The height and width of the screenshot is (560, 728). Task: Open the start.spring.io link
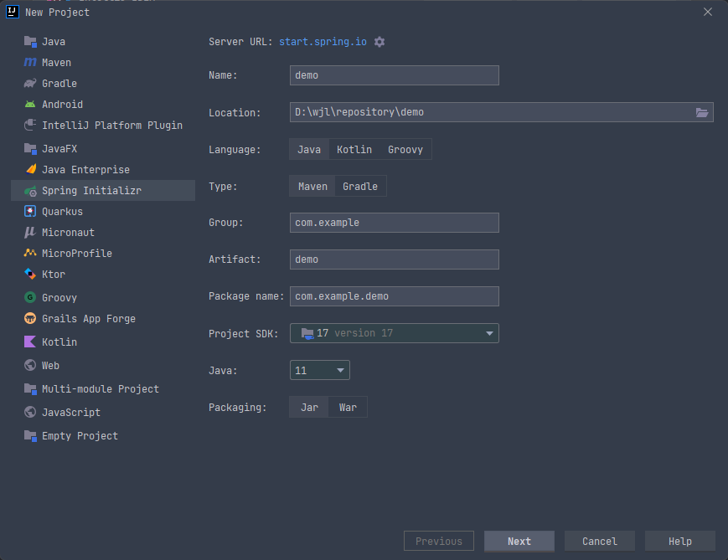323,42
